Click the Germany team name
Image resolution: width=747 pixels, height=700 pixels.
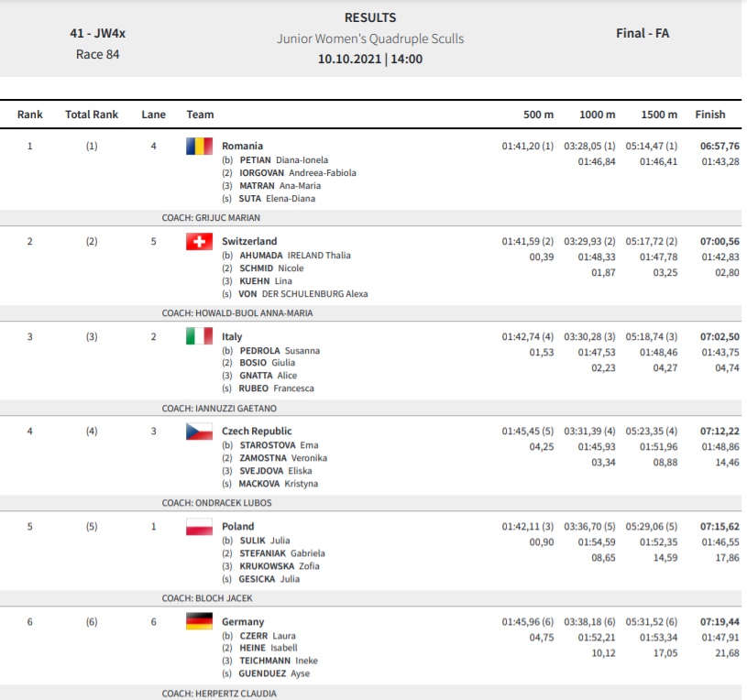243,622
